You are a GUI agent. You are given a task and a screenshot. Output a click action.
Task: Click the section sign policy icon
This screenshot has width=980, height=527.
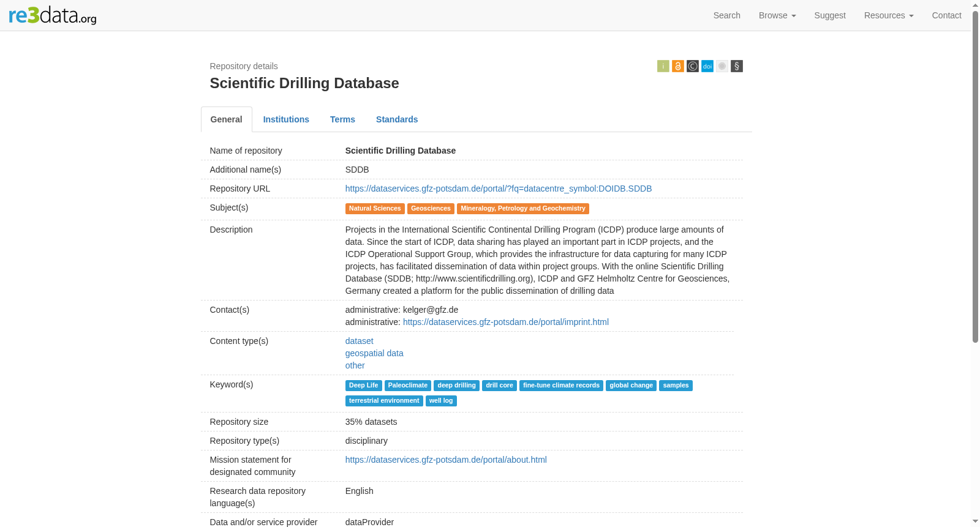point(736,66)
